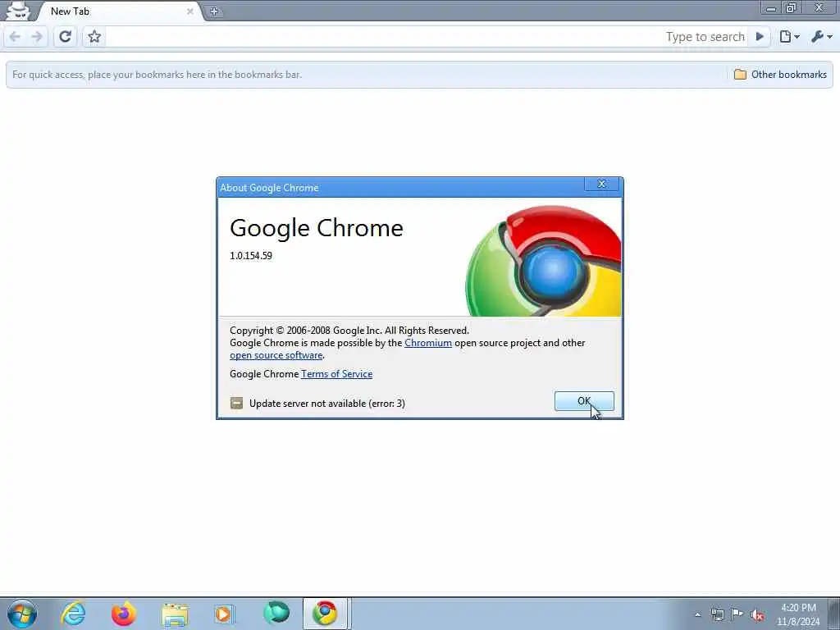
Task: Click OK in About Google Chrome dialog
Action: 584,400
